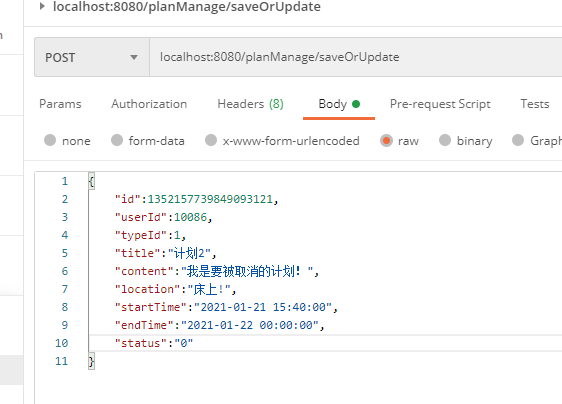
Task: Click the status value "0"
Action: (x=184, y=343)
